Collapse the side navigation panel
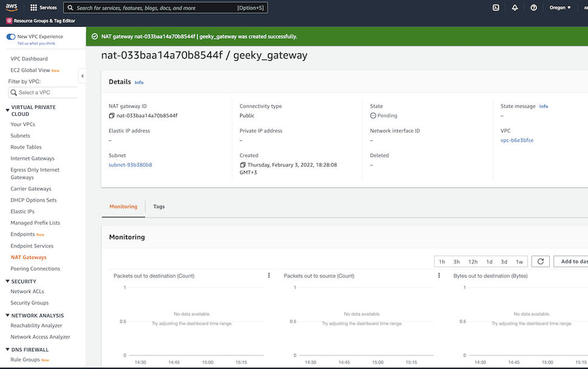 pyautogui.click(x=82, y=76)
